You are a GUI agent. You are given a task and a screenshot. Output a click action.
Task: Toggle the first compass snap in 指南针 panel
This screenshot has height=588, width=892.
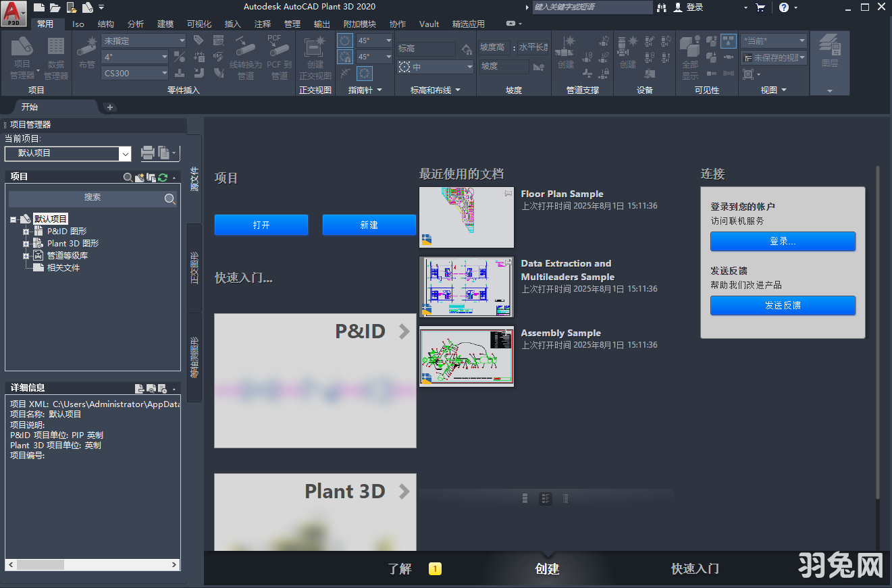pos(344,41)
